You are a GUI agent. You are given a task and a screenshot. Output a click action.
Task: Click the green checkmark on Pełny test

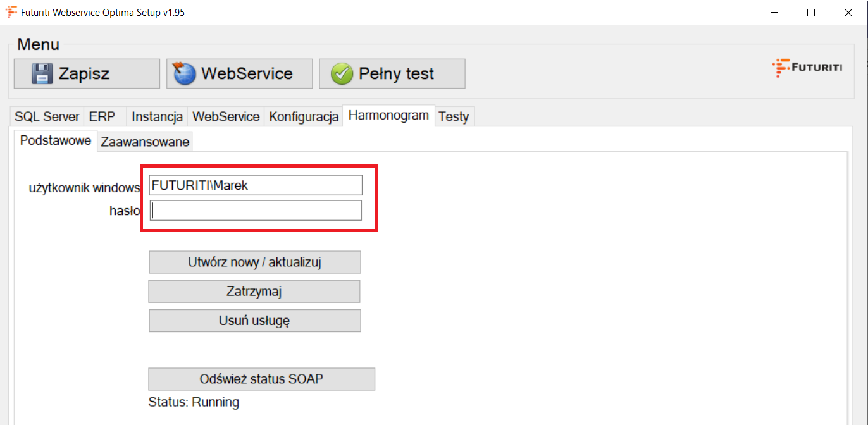(x=342, y=74)
